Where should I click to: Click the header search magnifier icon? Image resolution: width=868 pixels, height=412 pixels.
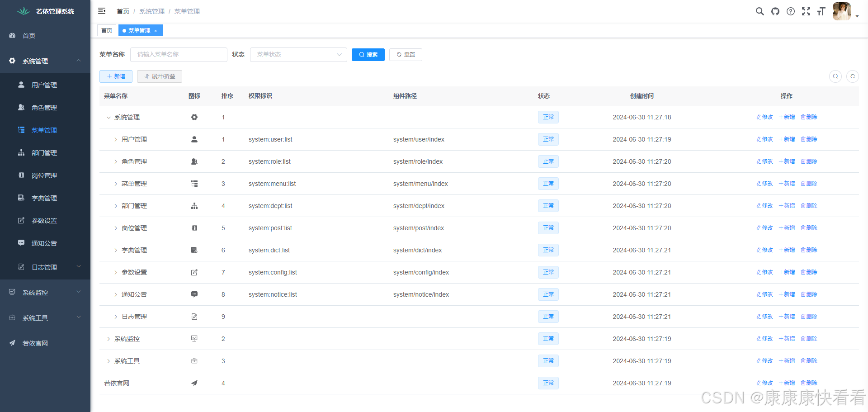[x=759, y=11]
